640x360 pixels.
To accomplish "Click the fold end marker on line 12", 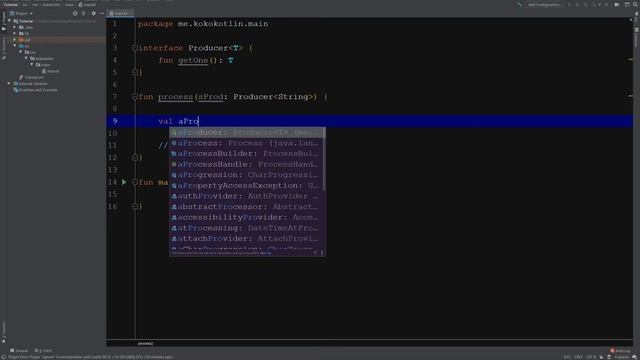I will pos(135,158).
